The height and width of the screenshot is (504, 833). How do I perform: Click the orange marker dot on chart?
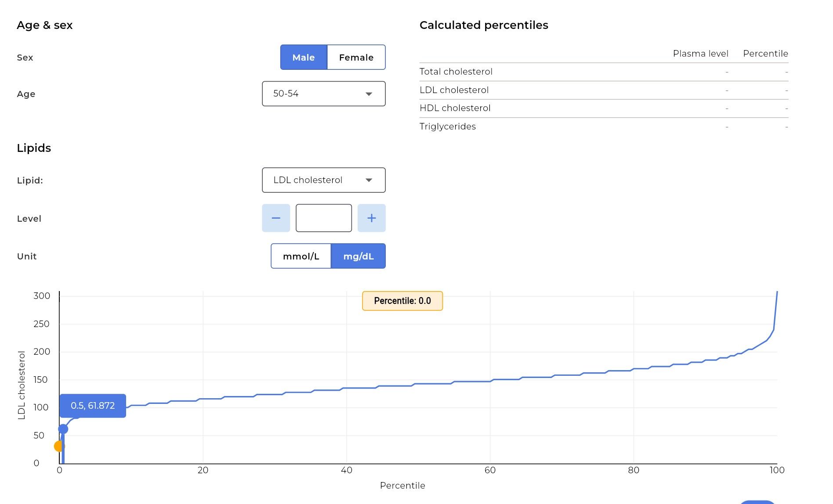pyautogui.click(x=59, y=446)
